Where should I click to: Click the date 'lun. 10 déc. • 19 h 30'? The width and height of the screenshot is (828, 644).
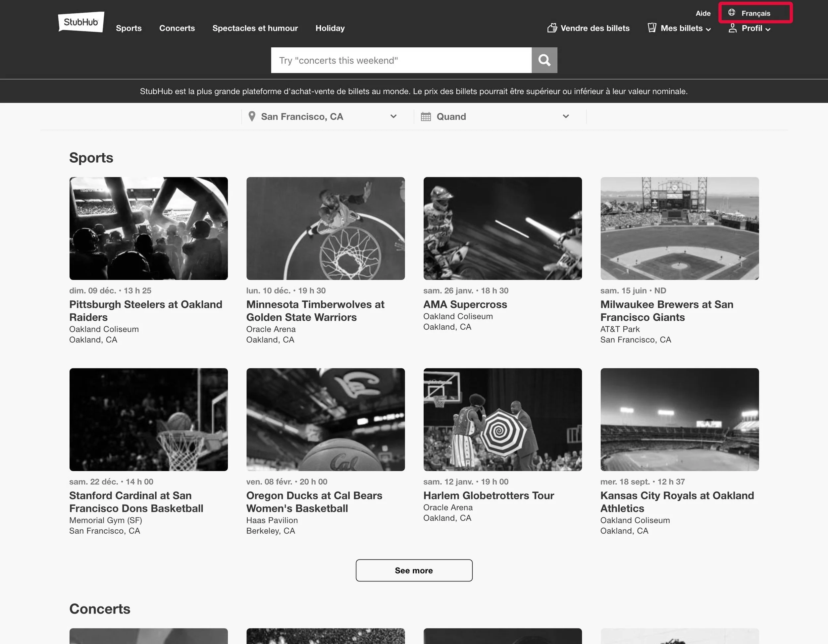(286, 291)
